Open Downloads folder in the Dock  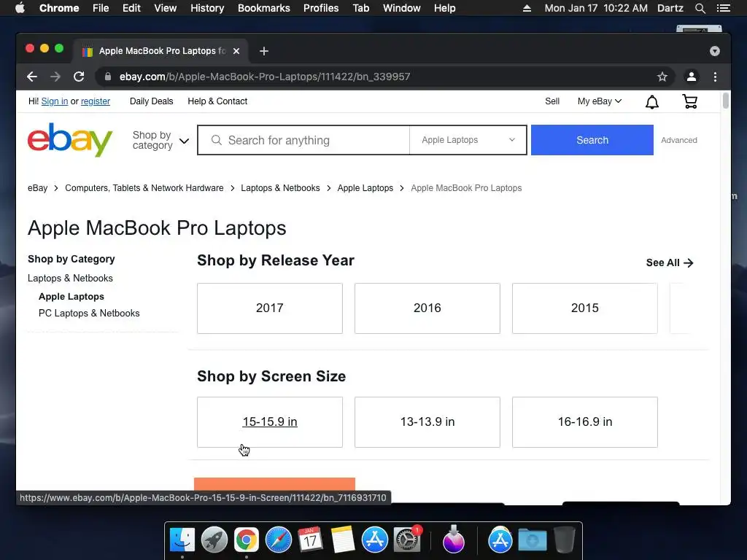[x=532, y=540]
